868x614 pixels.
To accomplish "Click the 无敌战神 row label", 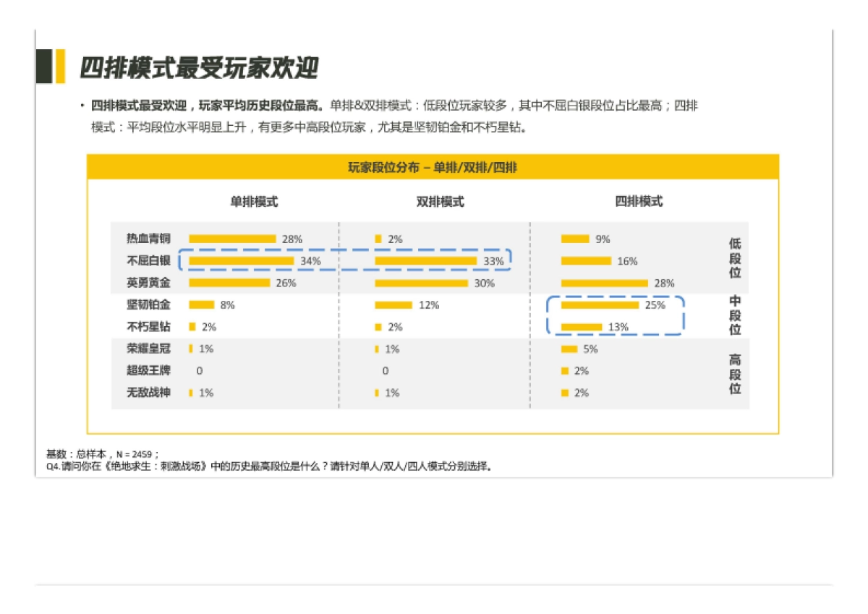I will [x=148, y=393].
